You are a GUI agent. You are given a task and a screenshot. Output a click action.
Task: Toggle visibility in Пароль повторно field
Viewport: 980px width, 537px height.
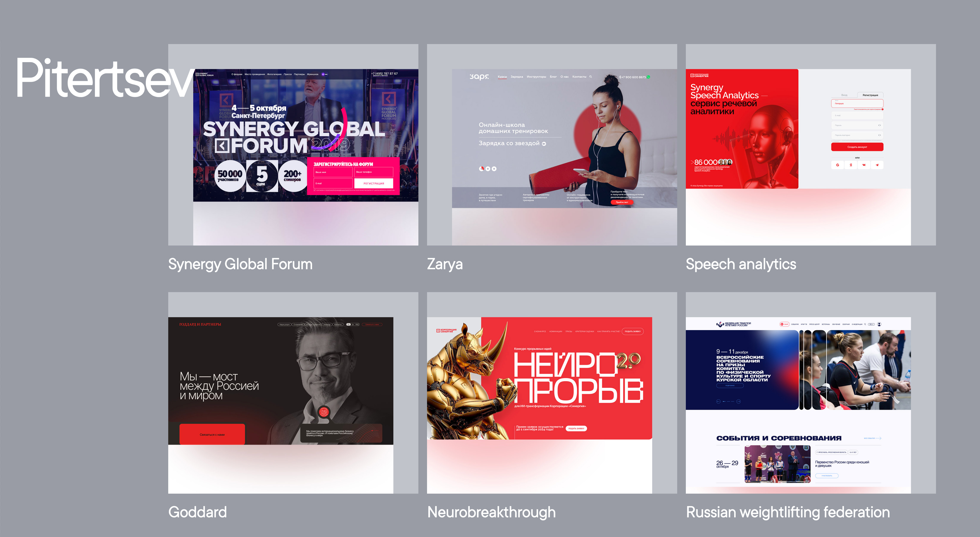tap(879, 135)
